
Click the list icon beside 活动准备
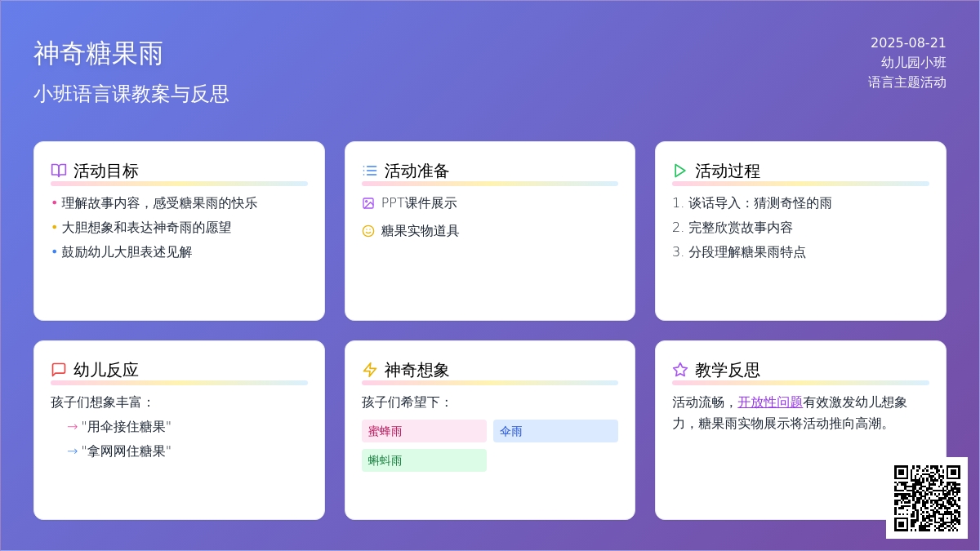[x=370, y=171]
